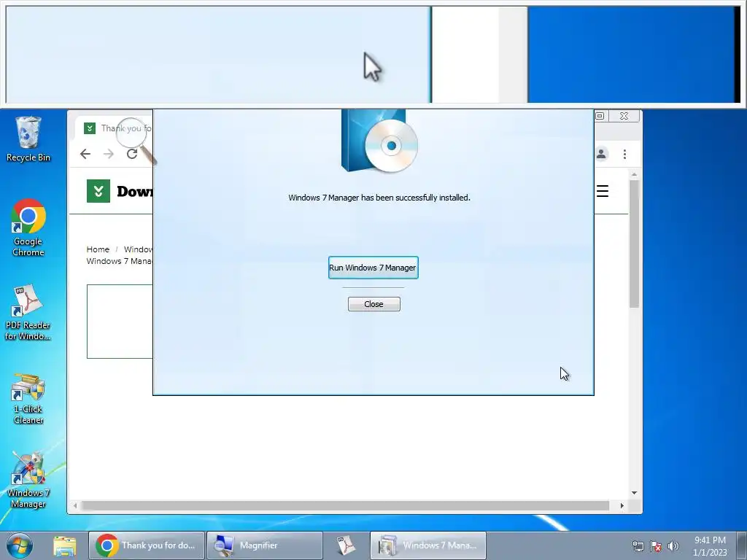Click the Chrome forward arrow
The image size is (747, 560).
click(109, 154)
